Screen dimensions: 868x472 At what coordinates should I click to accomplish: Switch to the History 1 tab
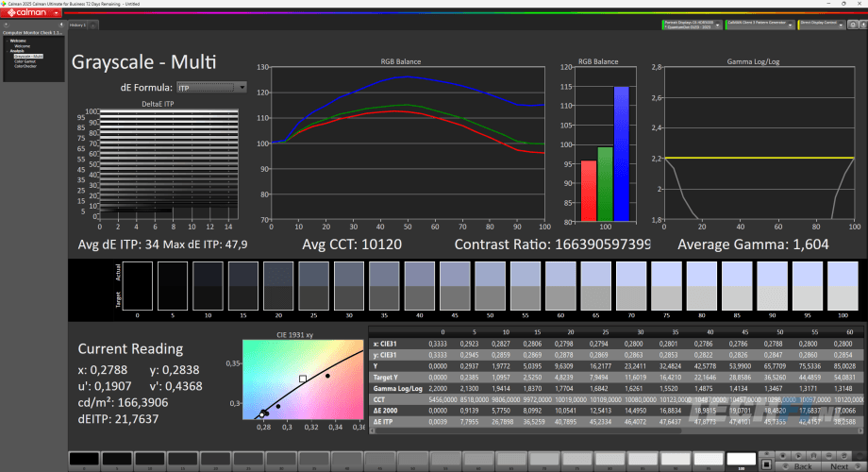[x=77, y=25]
